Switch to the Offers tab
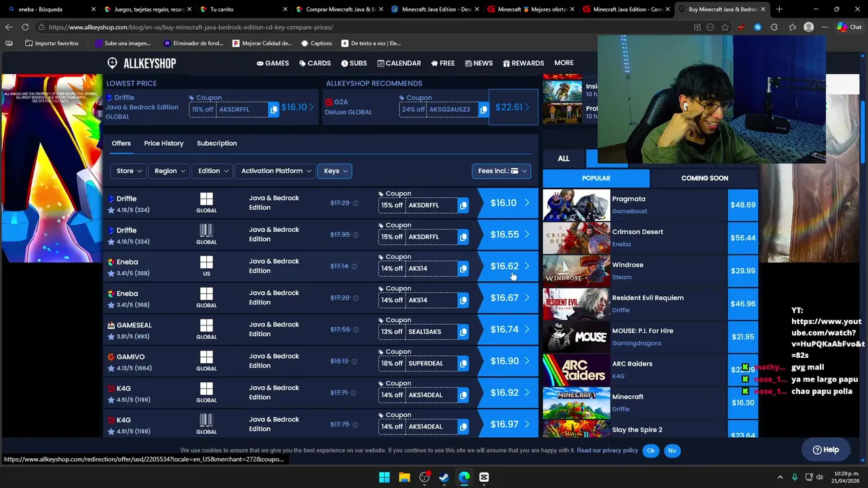868x488 pixels. [x=121, y=143]
